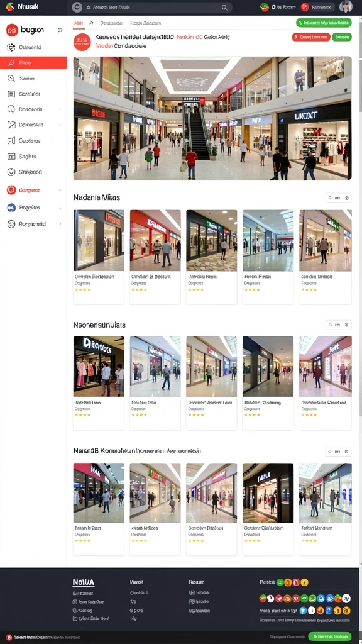Click the NOIUA footer brand link

tap(84, 582)
